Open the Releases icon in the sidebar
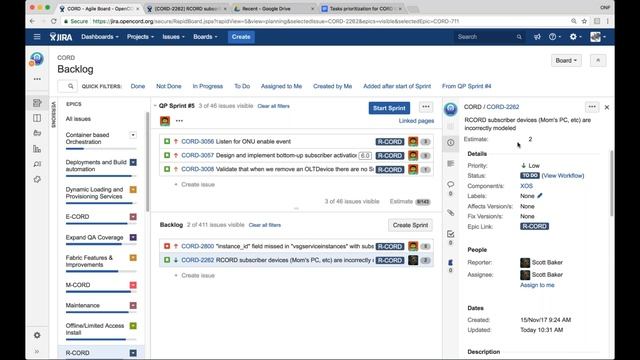The width and height of the screenshot is (640, 360). tap(37, 133)
